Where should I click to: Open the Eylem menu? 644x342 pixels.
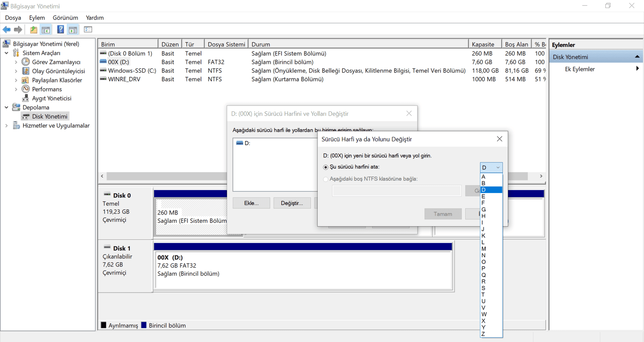tap(37, 18)
